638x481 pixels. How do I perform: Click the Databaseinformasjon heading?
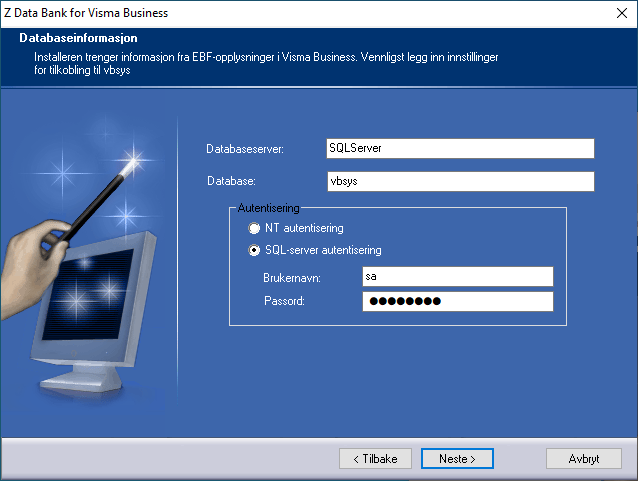[78, 38]
